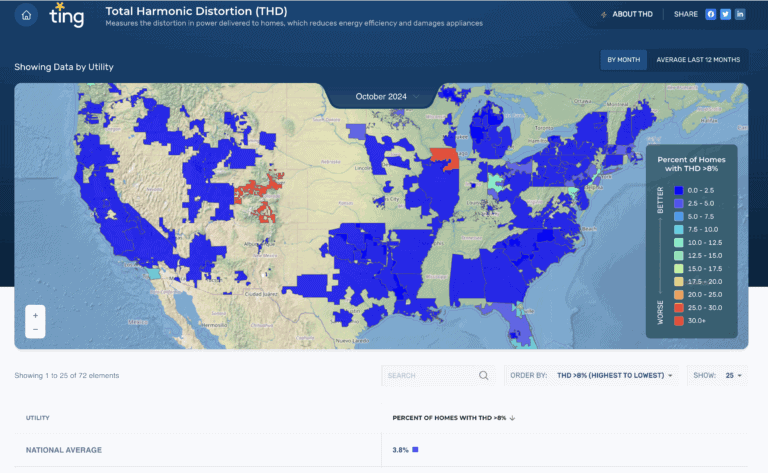This screenshot has height=473, width=768.
Task: Select the 25.0 - 30.0 legend swatch
Action: [x=678, y=307]
